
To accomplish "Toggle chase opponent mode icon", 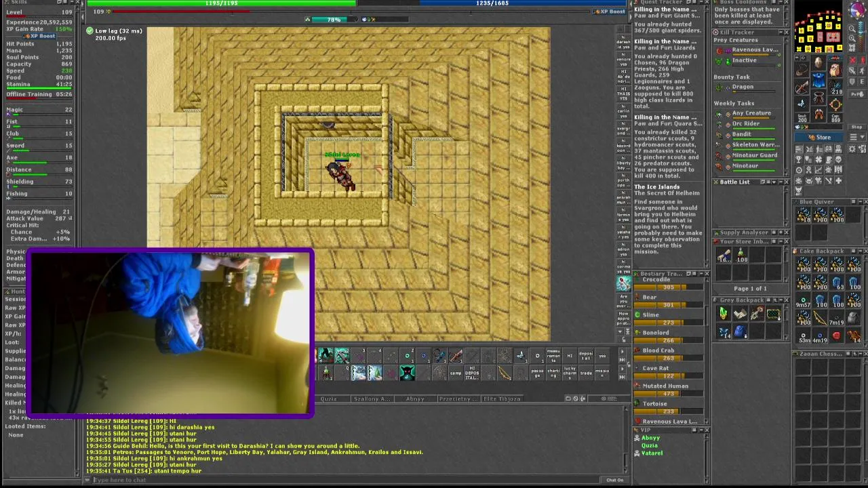I will [862, 70].
